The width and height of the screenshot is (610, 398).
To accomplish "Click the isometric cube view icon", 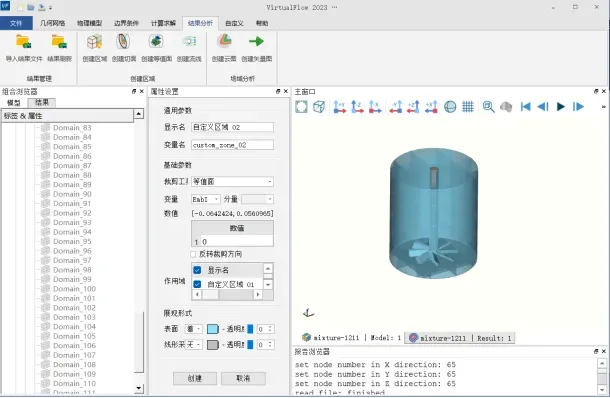I will tap(319, 107).
